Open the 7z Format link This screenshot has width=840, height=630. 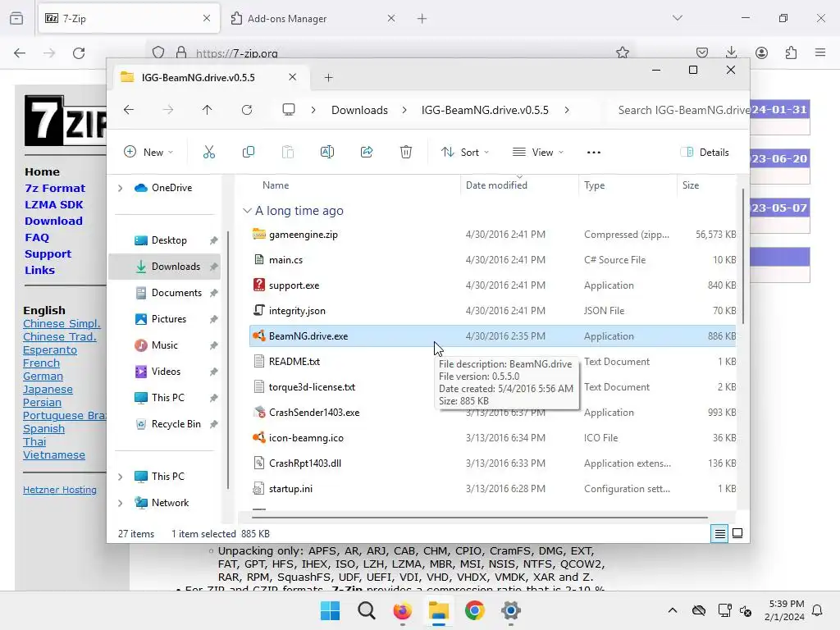(x=55, y=188)
